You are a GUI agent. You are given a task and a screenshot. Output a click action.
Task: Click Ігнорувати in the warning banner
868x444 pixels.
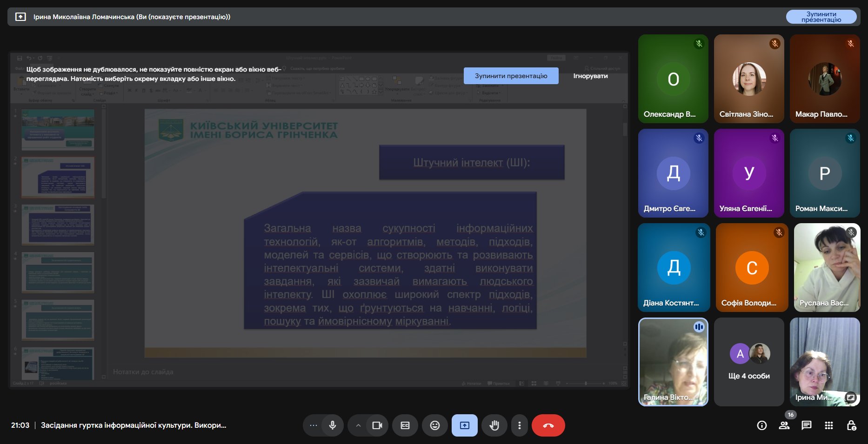pos(590,76)
